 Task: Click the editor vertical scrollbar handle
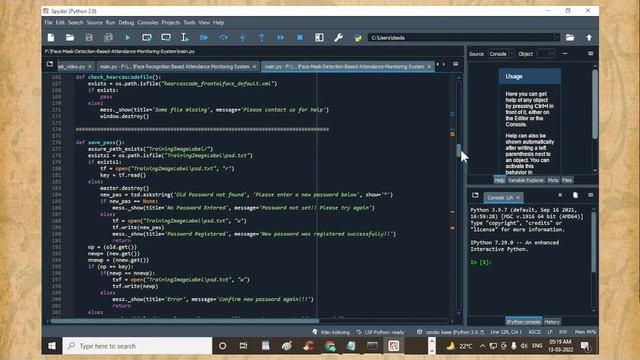pos(458,150)
